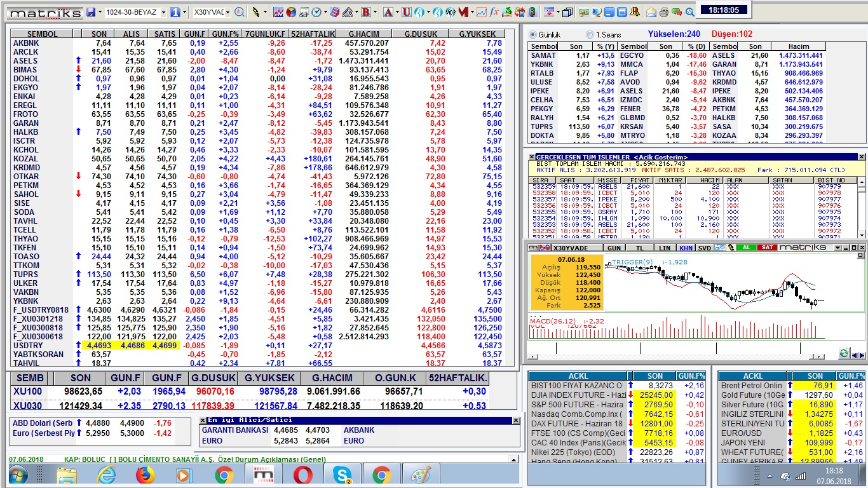Click the magnifier symbol search icon
Screen dimensions: 868x488
pos(239,12)
